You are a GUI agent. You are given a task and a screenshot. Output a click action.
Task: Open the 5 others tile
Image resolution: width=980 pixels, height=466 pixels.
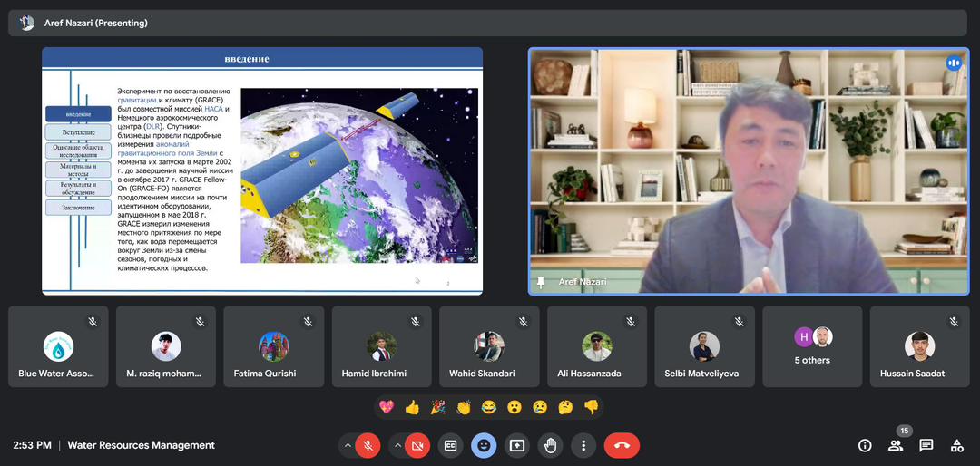point(812,346)
